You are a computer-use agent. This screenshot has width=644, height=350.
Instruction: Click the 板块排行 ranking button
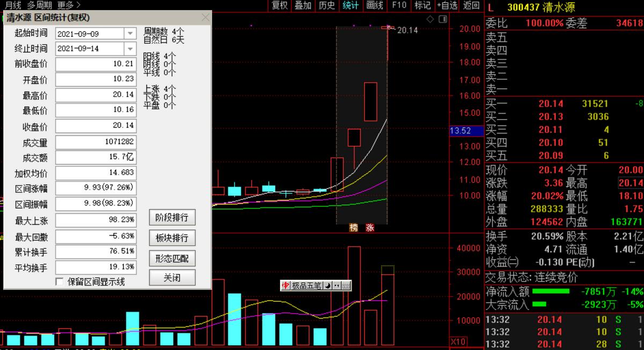(x=172, y=236)
